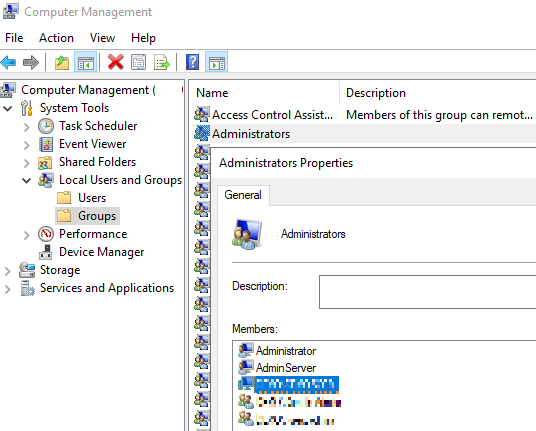This screenshot has width=536, height=431.
Task: Expand the Performance node
Action: (x=27, y=235)
